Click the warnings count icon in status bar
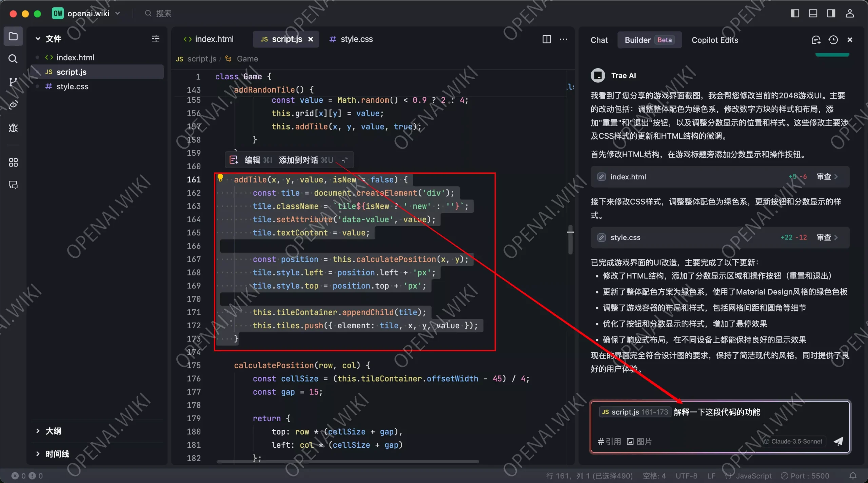This screenshot has width=868, height=483. tap(32, 476)
